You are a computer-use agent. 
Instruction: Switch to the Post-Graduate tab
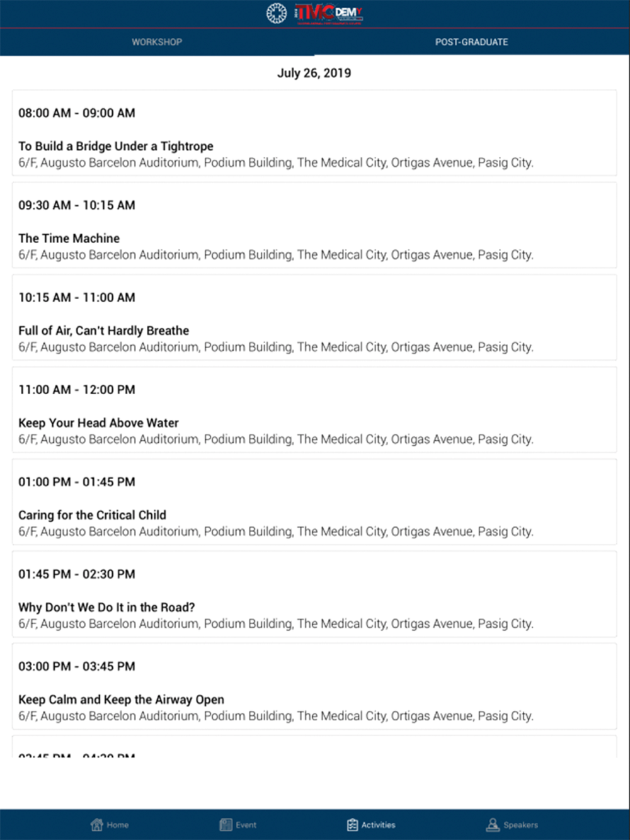coord(472,42)
